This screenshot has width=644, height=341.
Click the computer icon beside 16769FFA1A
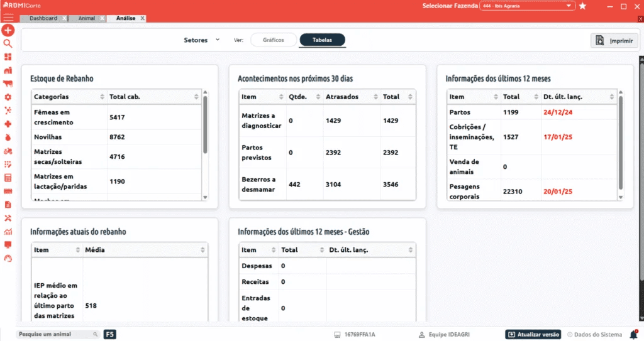tap(337, 335)
